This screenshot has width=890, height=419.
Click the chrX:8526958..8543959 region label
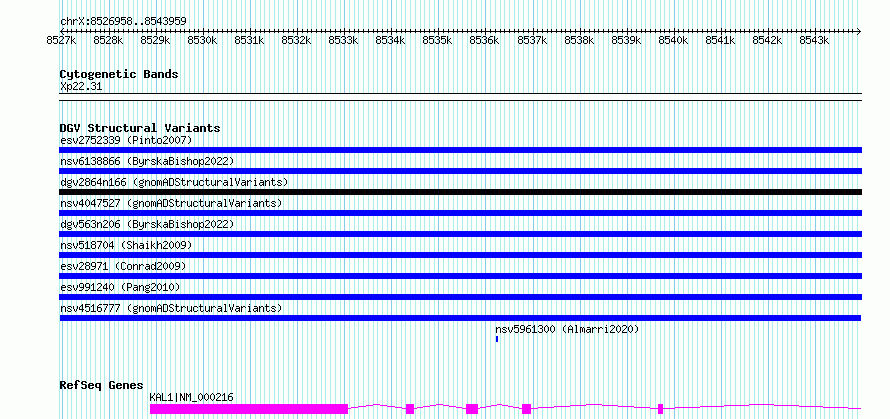(123, 22)
